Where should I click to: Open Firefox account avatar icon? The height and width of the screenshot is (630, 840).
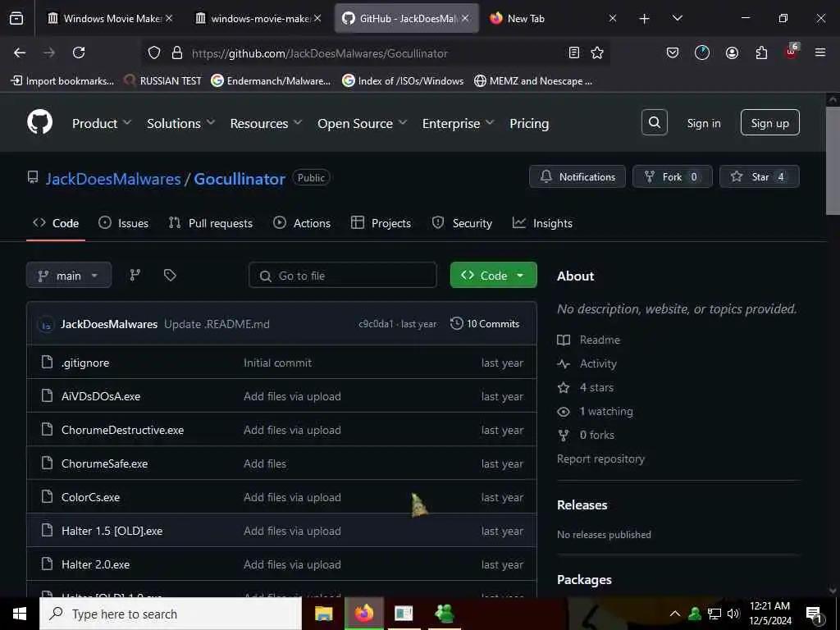point(732,52)
